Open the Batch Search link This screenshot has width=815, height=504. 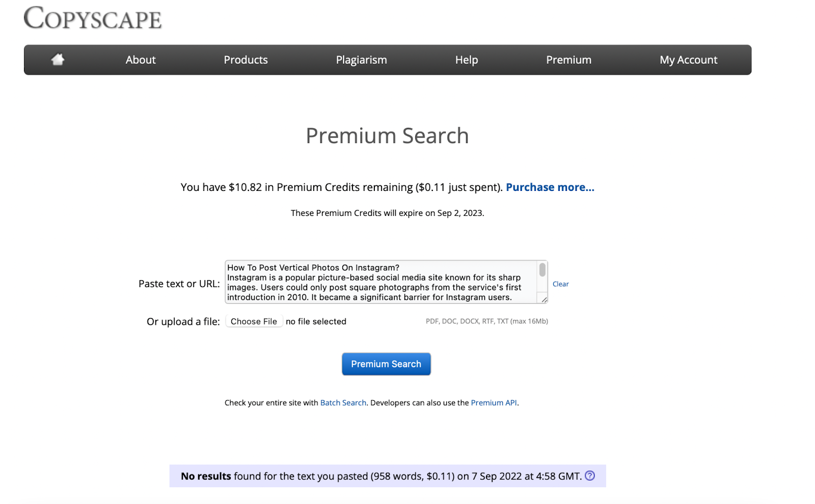pos(343,403)
